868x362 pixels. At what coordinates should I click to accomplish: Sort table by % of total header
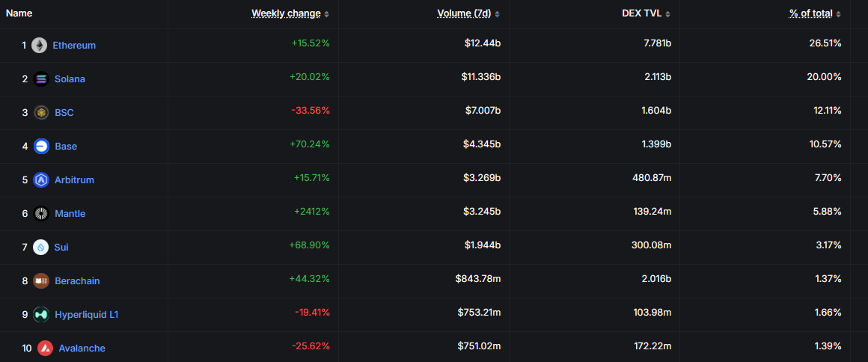coord(811,13)
